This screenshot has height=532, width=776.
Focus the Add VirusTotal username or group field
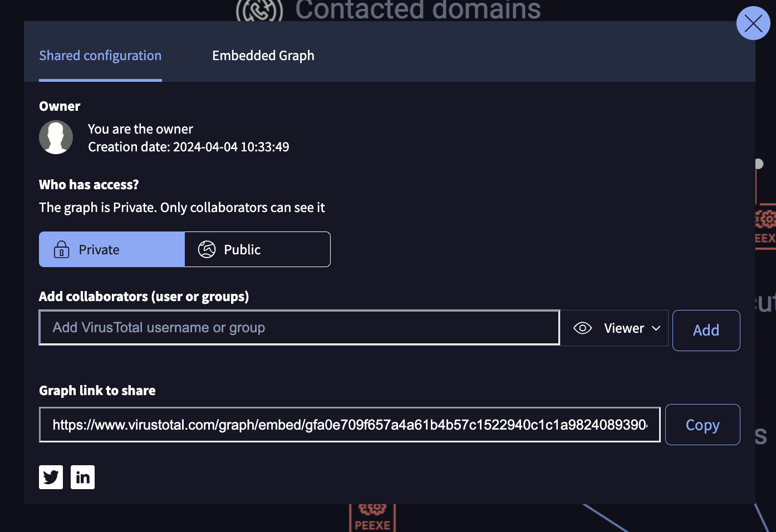299,328
